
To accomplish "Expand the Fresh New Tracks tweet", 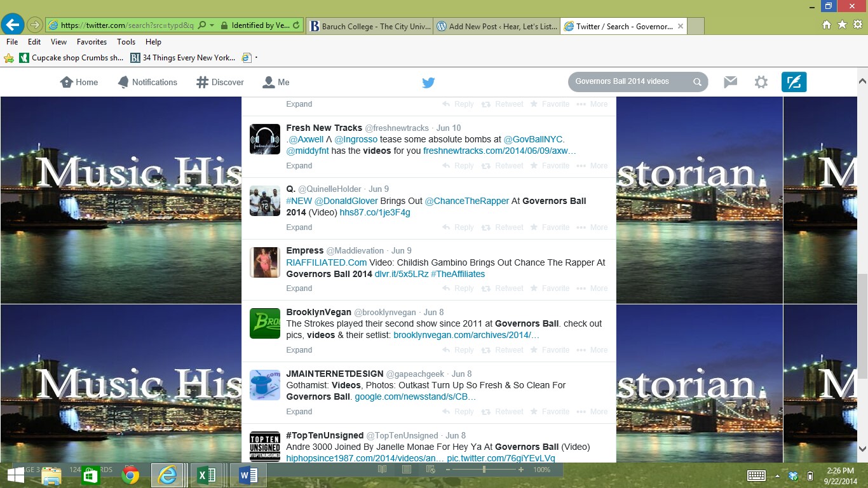I will tap(299, 166).
